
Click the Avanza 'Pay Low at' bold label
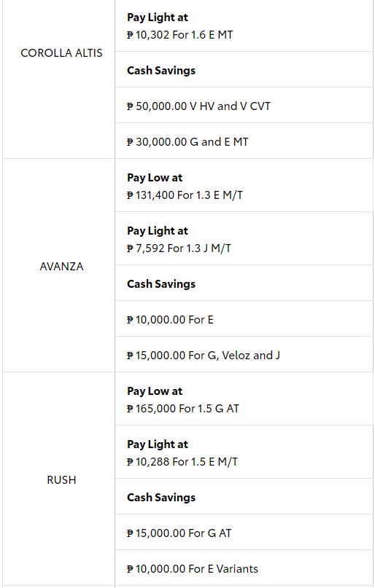click(155, 178)
